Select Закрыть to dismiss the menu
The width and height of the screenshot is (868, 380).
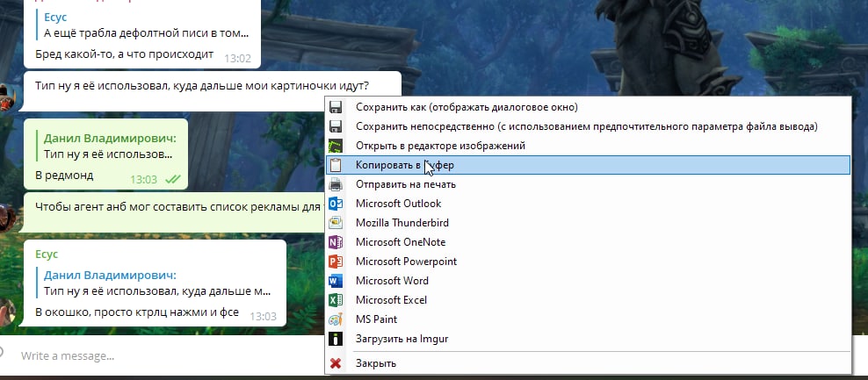click(x=588, y=364)
